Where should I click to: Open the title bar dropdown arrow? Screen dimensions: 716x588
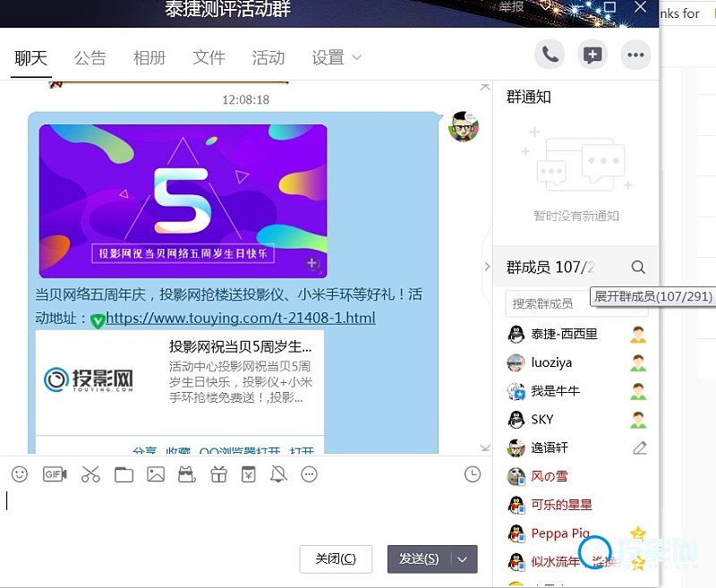point(545,6)
